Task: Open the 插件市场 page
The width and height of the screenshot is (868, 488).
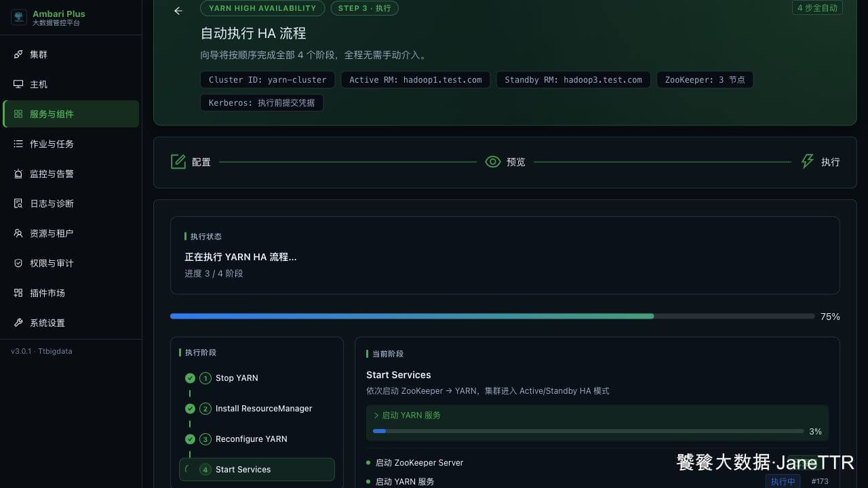Action: [71, 293]
